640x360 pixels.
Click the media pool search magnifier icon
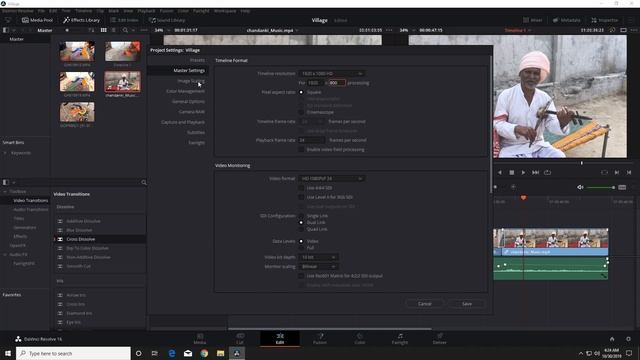125,30
